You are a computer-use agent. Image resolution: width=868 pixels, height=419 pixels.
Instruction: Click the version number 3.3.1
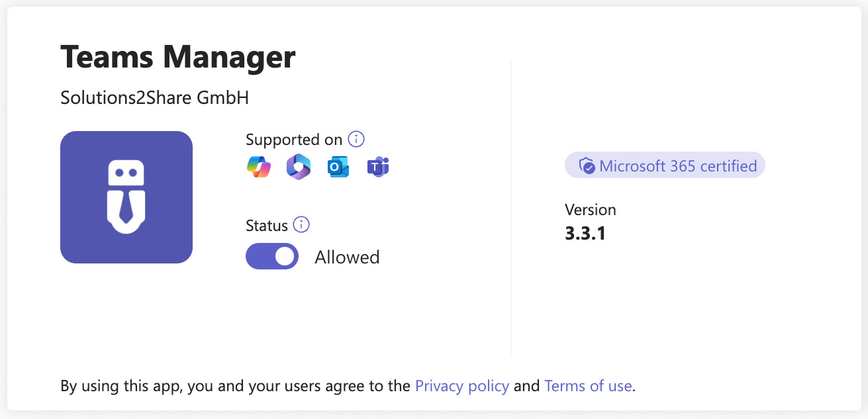click(x=585, y=233)
